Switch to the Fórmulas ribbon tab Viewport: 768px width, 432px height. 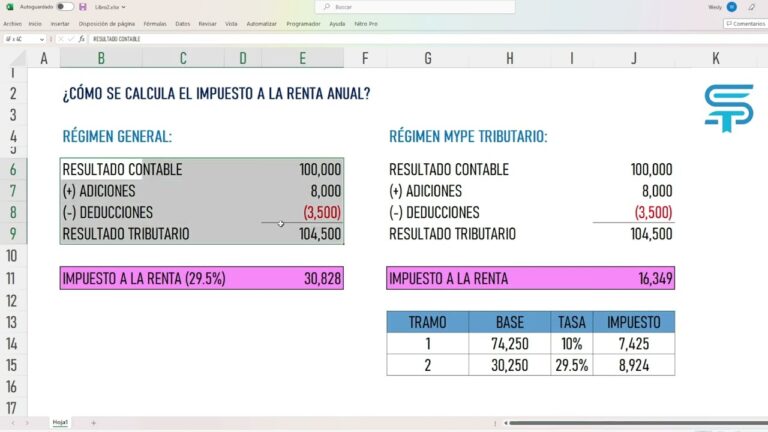point(155,24)
